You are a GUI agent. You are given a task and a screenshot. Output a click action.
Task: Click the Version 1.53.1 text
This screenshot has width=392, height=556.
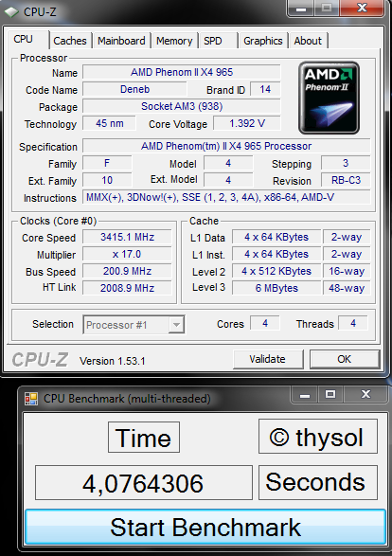[113, 361]
